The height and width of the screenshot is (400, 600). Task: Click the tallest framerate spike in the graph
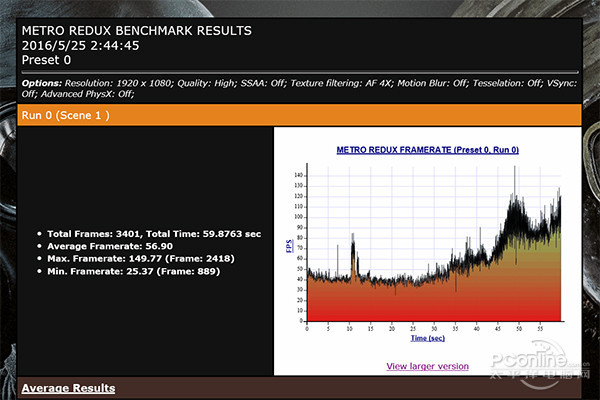click(515, 170)
